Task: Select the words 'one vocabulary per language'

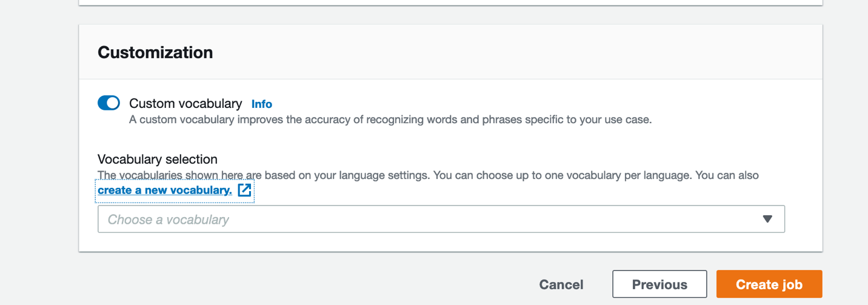Action: click(x=619, y=175)
